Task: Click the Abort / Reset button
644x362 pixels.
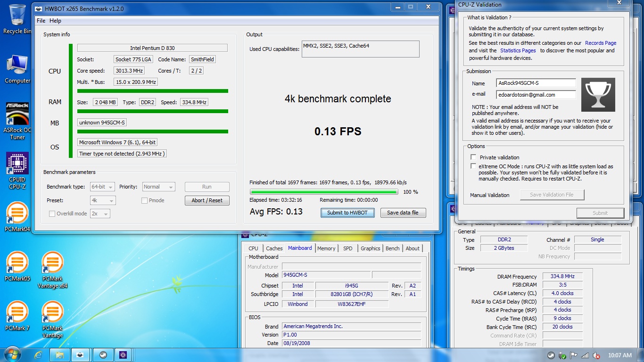Action: (x=207, y=200)
